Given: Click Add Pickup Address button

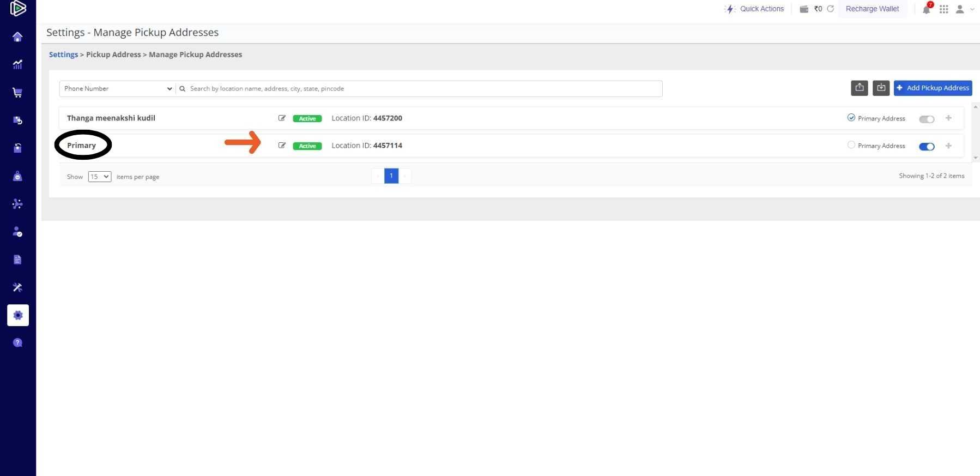Looking at the screenshot, I should click(933, 88).
